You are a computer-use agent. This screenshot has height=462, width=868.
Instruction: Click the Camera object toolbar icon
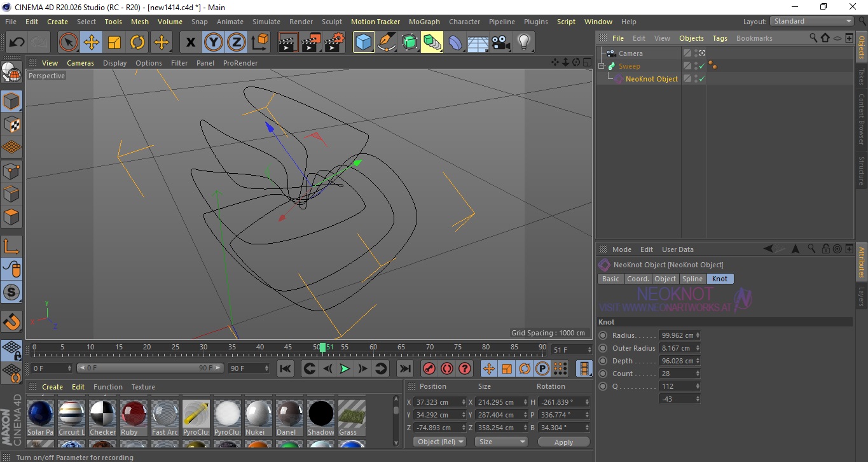[500, 43]
